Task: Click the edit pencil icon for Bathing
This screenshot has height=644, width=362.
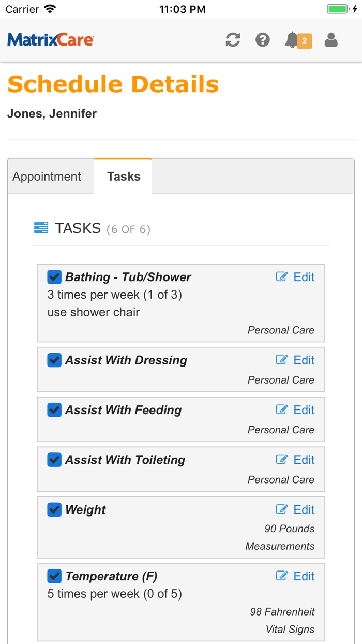Action: 282,277
